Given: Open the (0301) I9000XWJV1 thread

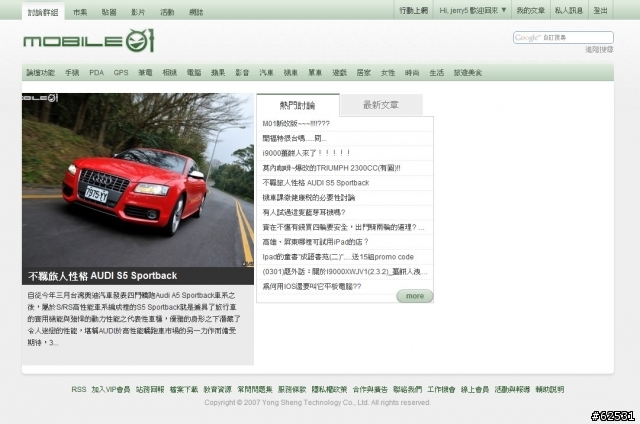Looking at the screenshot, I should (345, 271).
